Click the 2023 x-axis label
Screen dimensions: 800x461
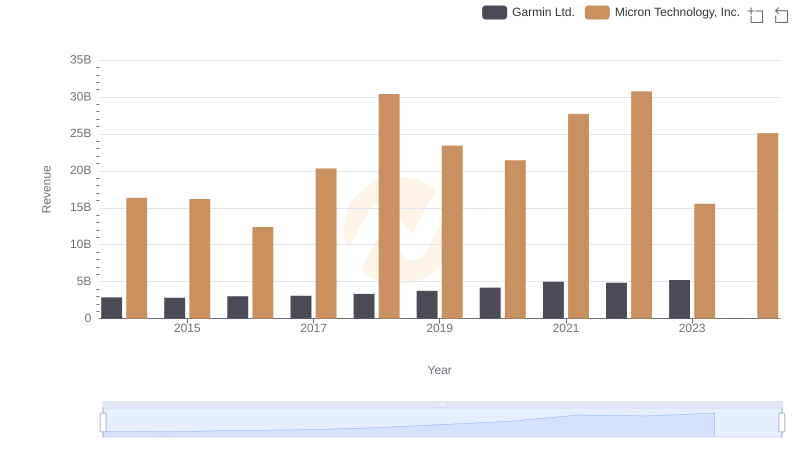coord(692,328)
